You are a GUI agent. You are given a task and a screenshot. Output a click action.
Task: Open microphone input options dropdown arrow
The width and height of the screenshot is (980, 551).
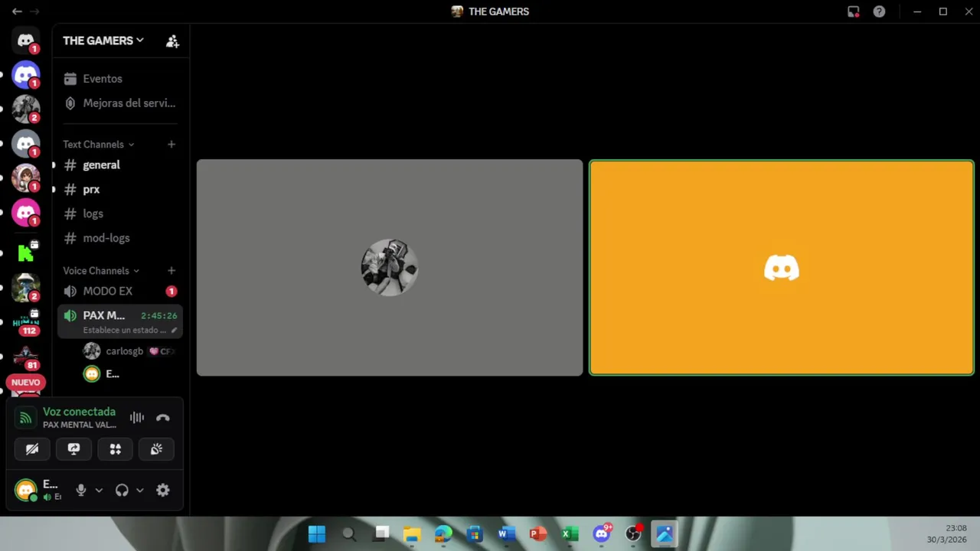99,491
